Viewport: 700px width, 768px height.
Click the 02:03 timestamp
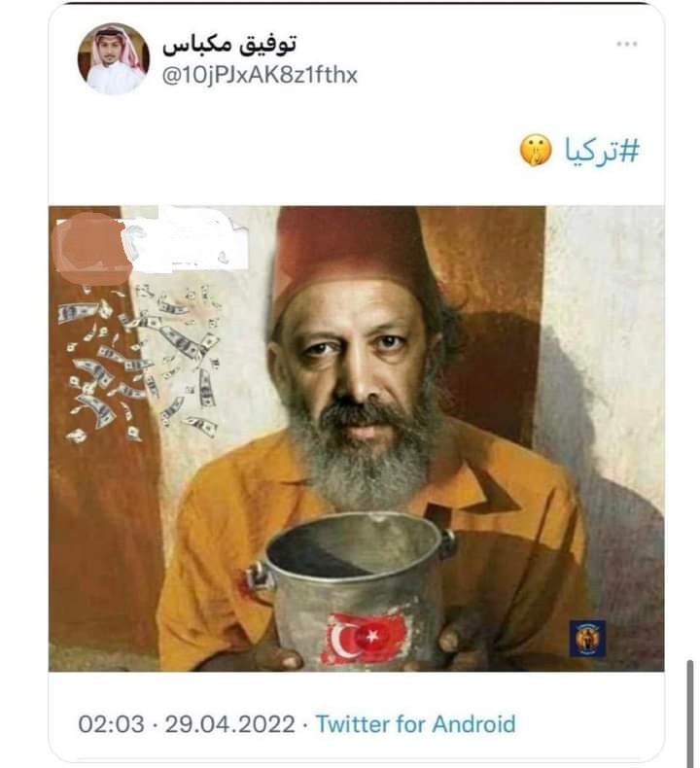pyautogui.click(x=111, y=724)
